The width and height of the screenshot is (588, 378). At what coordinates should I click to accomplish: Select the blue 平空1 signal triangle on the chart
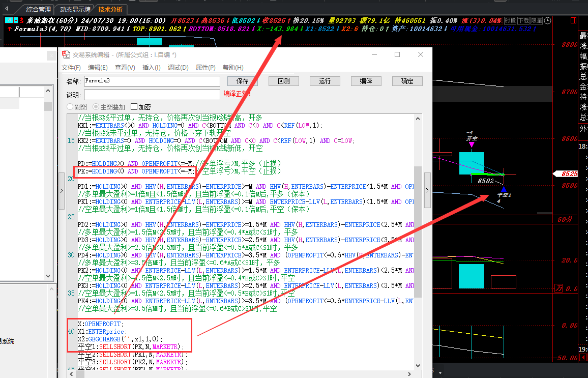point(503,189)
